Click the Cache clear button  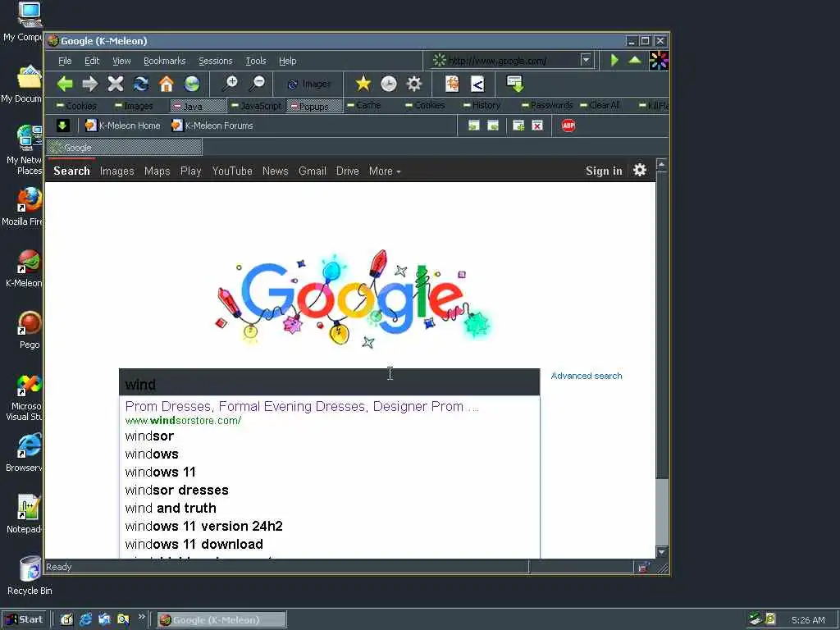pos(363,105)
